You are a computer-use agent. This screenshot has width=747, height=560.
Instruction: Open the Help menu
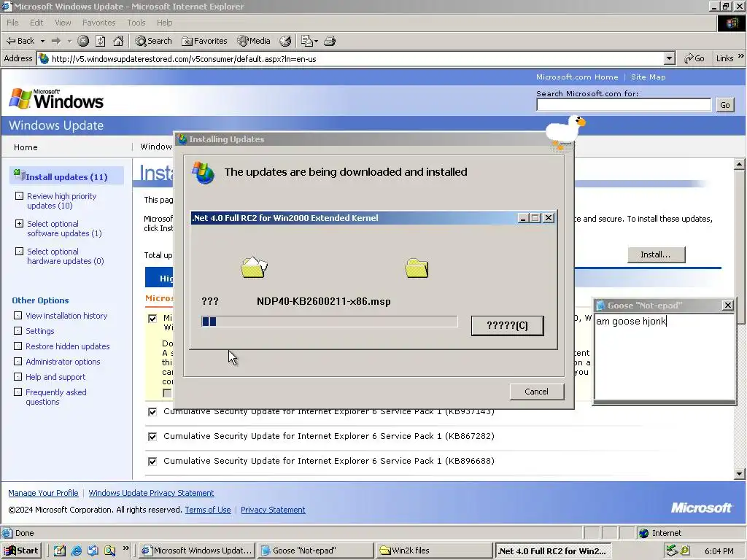pyautogui.click(x=164, y=23)
